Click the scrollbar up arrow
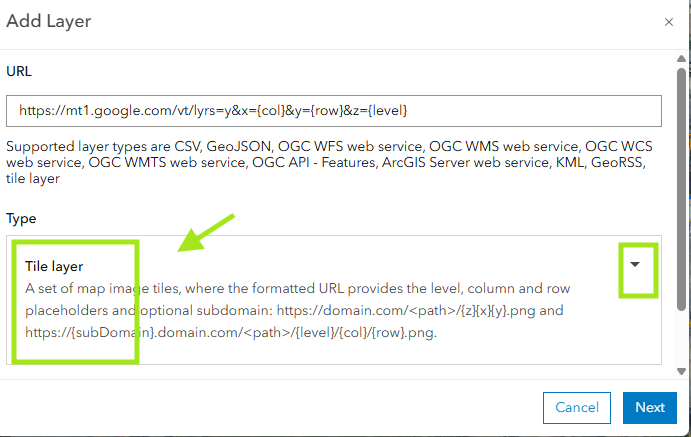Image resolution: width=691 pixels, height=437 pixels. (681, 59)
